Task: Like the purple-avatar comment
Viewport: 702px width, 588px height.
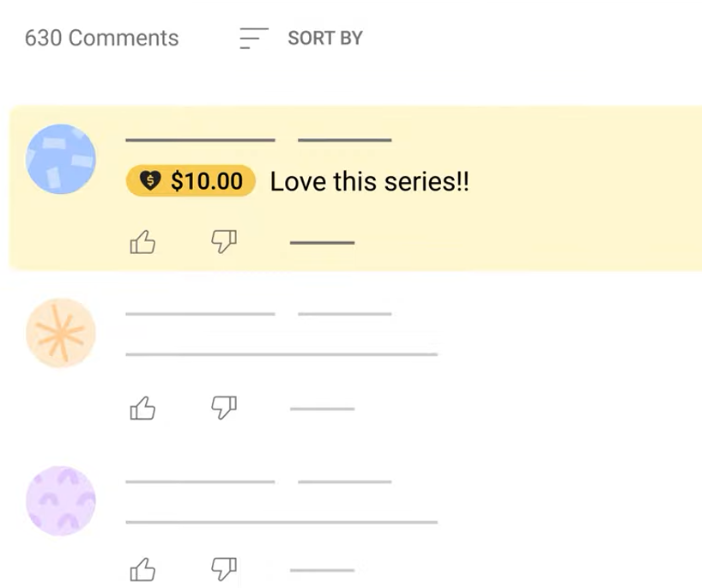Action: tap(142, 570)
